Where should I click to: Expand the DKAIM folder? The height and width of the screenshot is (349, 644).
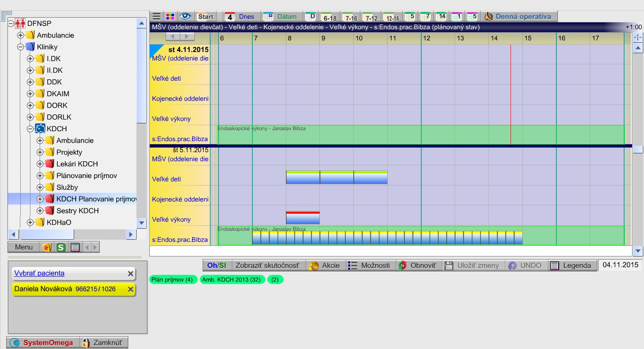(30, 94)
